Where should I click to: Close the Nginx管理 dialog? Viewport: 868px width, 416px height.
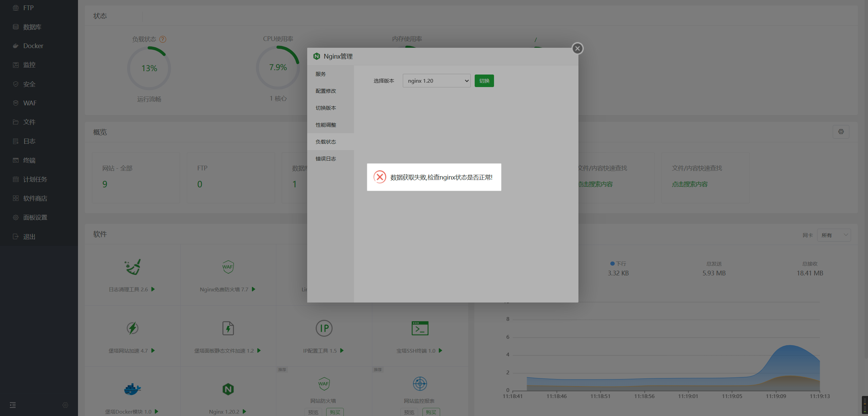[577, 48]
